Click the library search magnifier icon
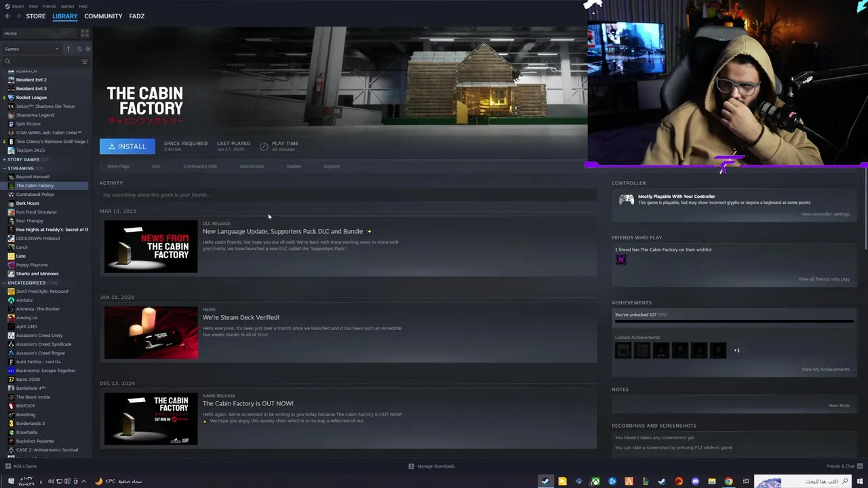 [7, 62]
